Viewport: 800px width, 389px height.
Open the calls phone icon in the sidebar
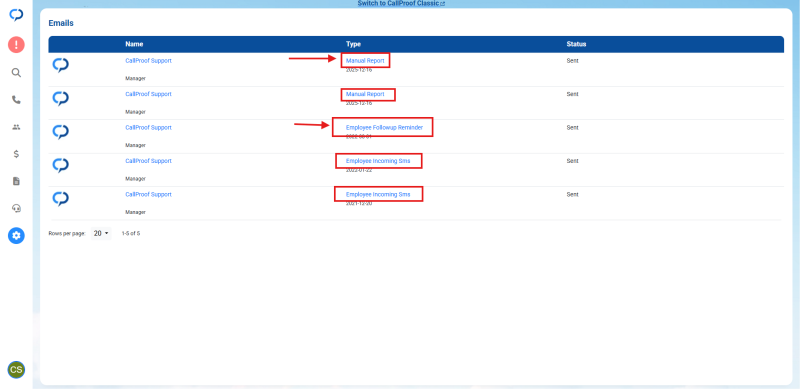coord(16,100)
